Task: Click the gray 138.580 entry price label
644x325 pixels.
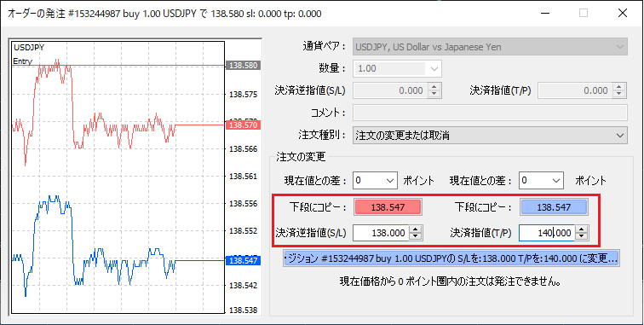Action: [x=243, y=66]
